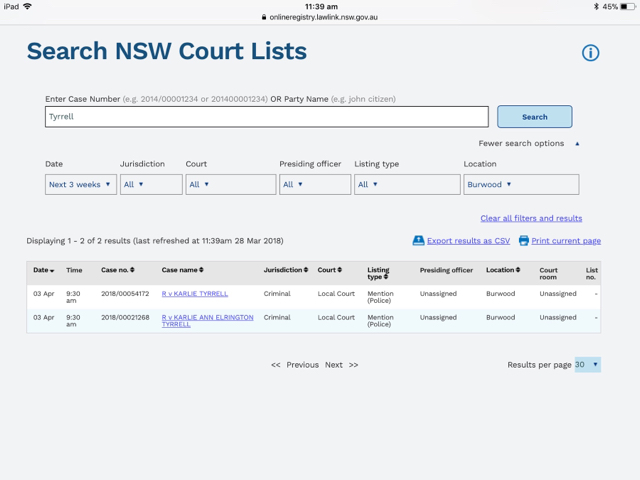The image size is (640, 480).
Task: Open the Date dropdown showing Next 3 weeks
Action: (80, 184)
